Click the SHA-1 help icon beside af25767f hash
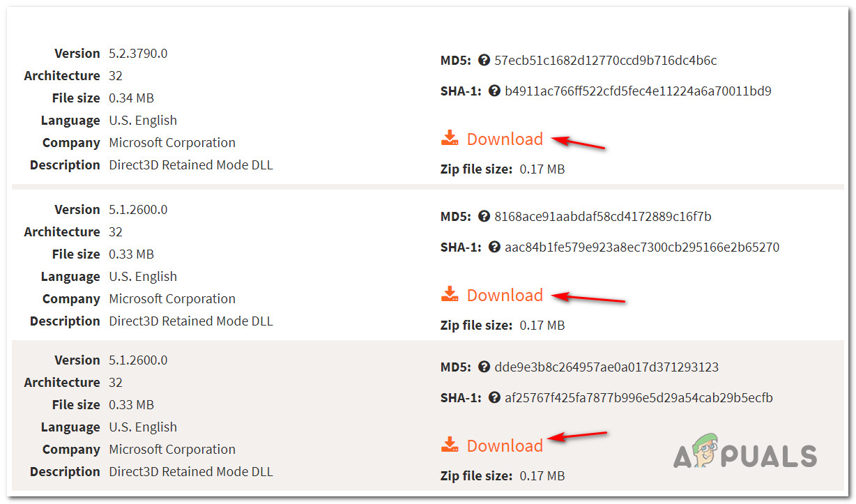The image size is (856, 504). [x=495, y=398]
